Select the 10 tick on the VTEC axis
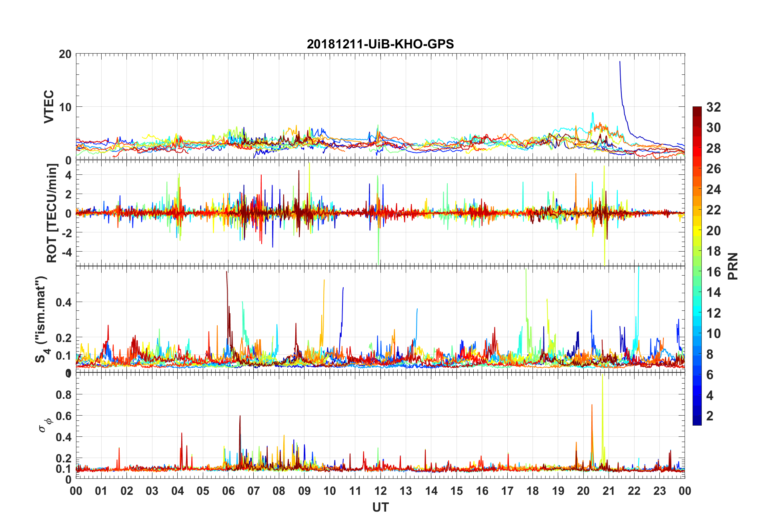Screen dimensions: 761x532 point(65,107)
